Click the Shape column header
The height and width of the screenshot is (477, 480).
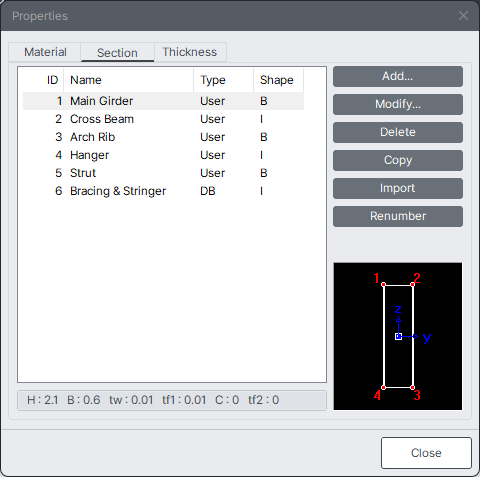(278, 80)
